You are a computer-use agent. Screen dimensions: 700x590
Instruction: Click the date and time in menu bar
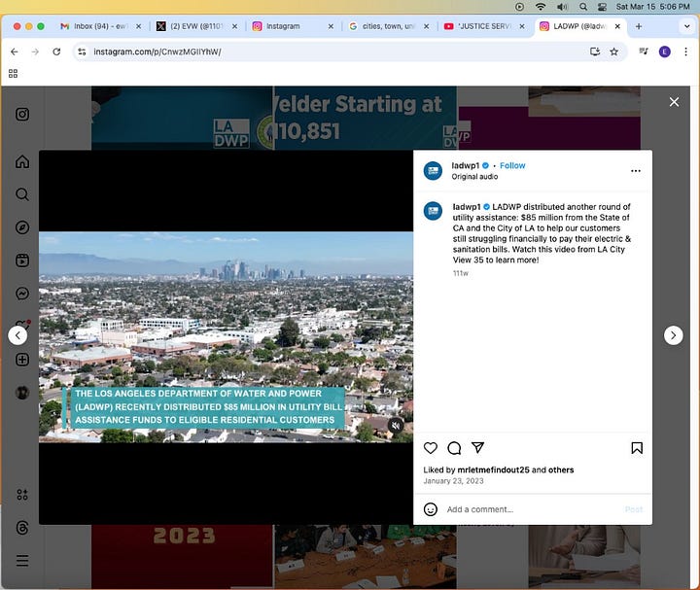tap(652, 7)
